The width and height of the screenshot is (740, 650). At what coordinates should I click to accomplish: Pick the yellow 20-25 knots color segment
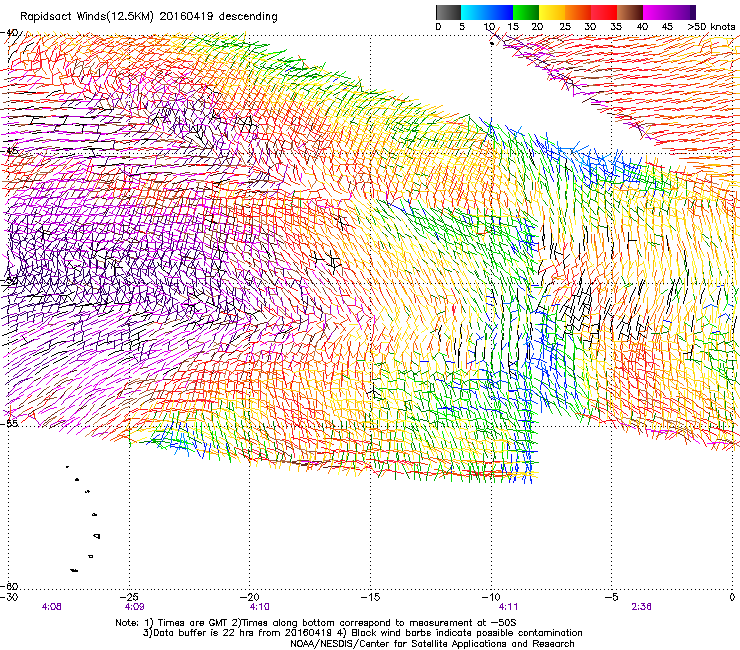pos(552,12)
